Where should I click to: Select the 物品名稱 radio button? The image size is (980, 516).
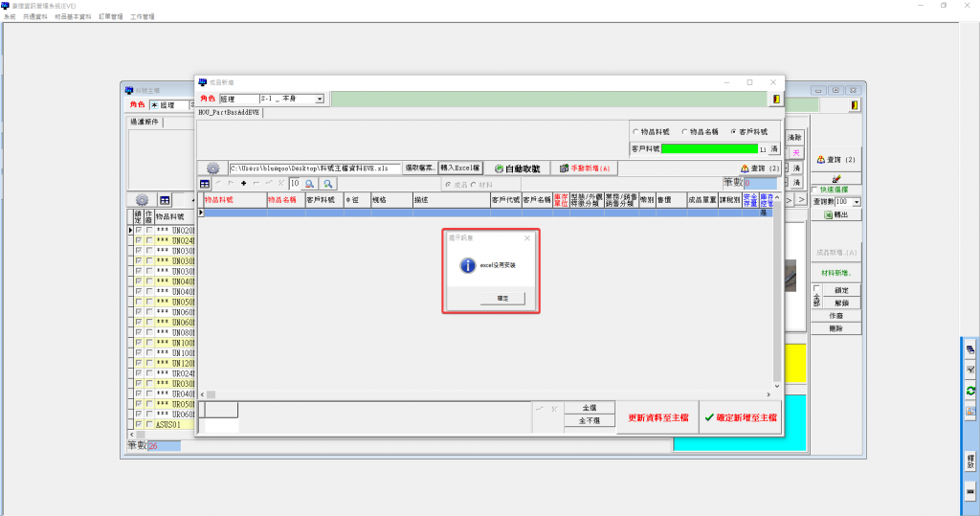683,131
